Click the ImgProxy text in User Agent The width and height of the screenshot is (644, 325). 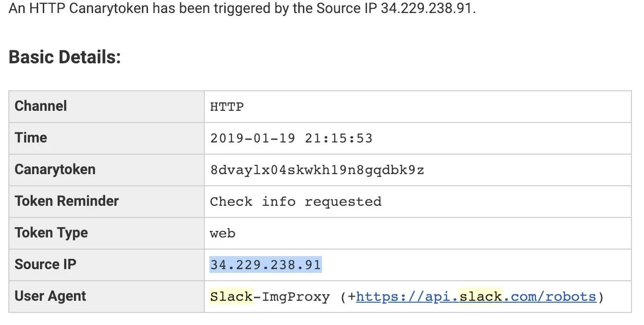coord(296,297)
